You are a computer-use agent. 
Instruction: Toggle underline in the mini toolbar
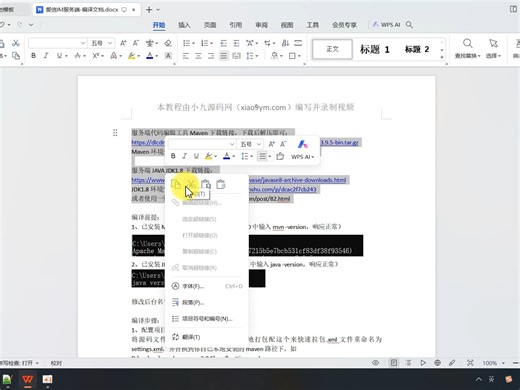[x=196, y=156]
